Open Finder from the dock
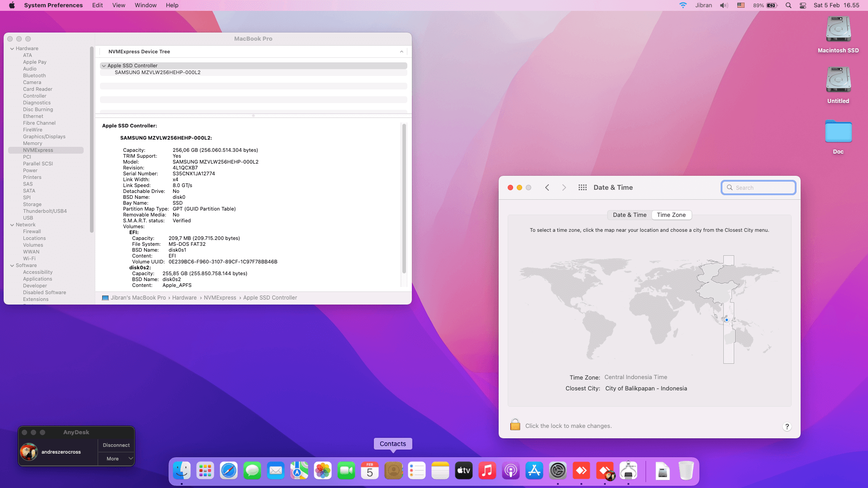 point(182,471)
